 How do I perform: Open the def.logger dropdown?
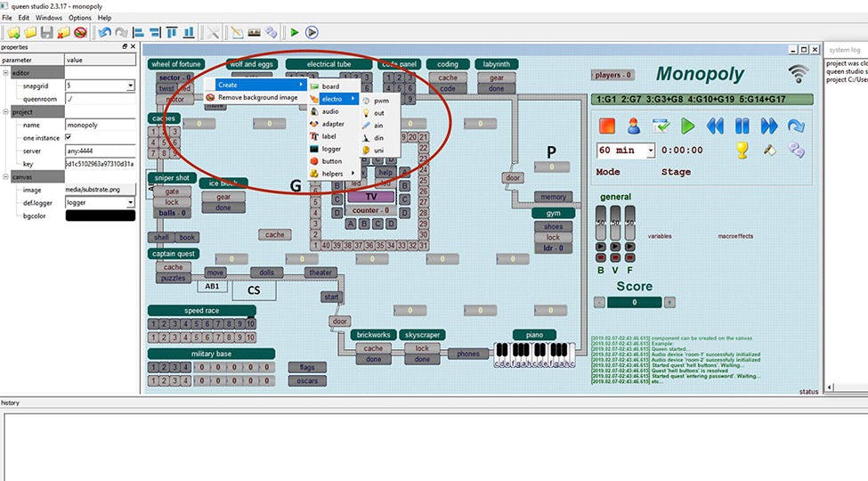coord(130,203)
